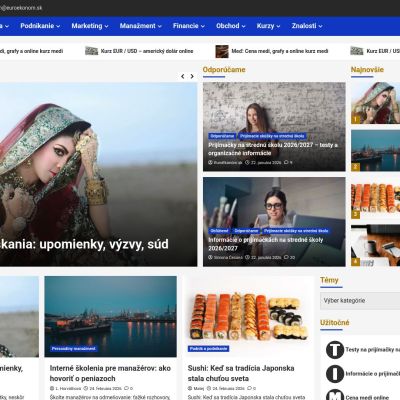Click comment icon on Prijímačky 2026/2027 testy card
The width and height of the screenshot is (400, 400).
point(286,162)
